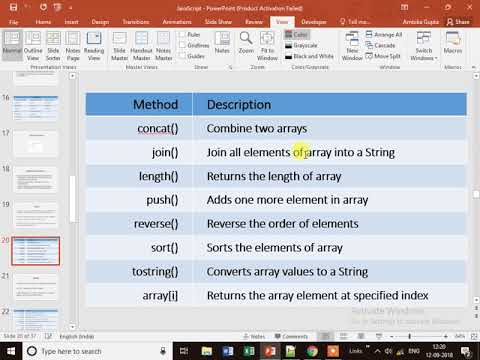Open the Show group dialog launcher
The width and height of the screenshot is (480, 360).
(x=230, y=67)
